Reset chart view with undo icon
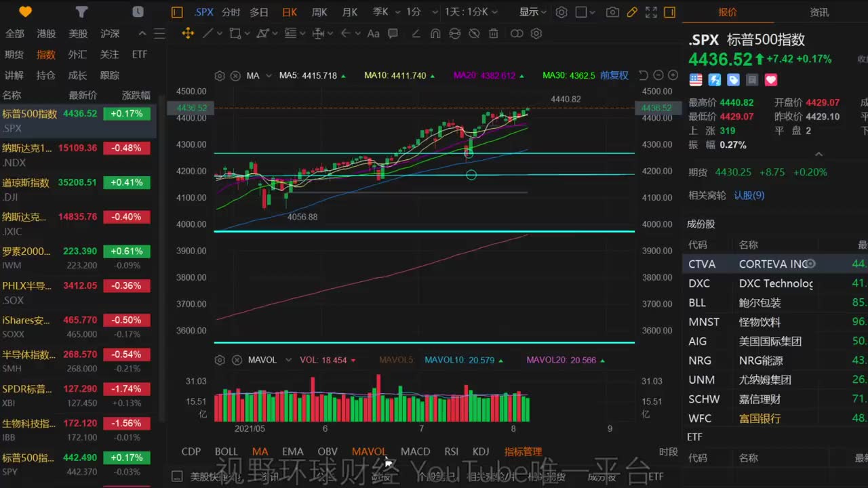Screen dimensions: 868x488 644,75
